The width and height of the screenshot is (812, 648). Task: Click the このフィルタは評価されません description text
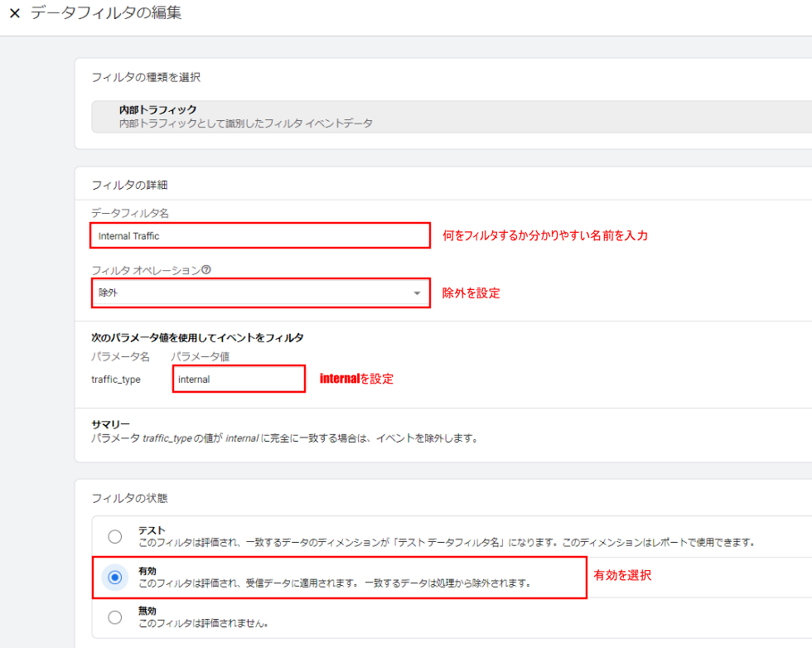[x=204, y=623]
